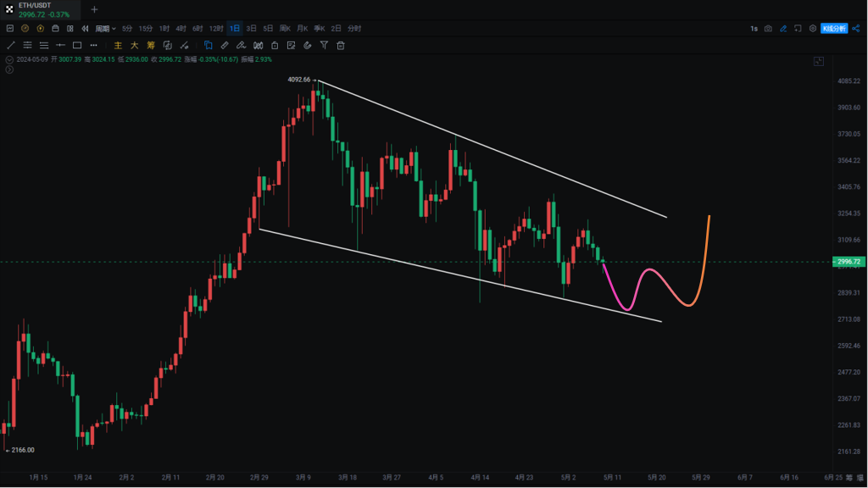868x488 pixels.
Task: Select the trend line drawing tool
Action: 10,46
